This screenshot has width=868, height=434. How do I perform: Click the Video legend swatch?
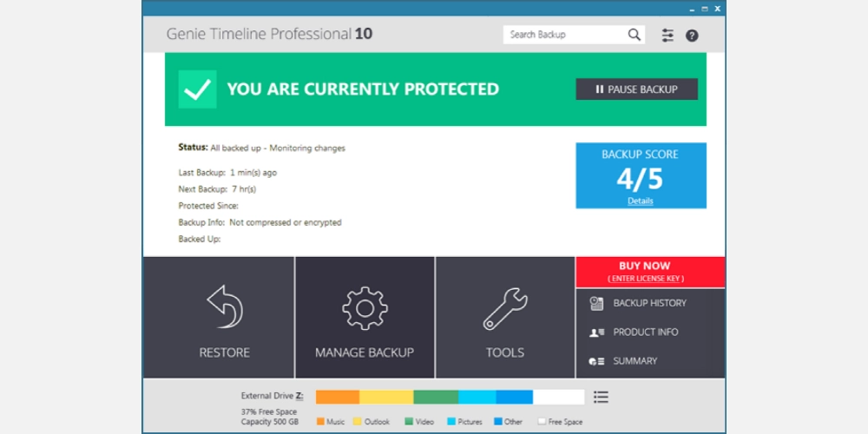click(x=409, y=421)
